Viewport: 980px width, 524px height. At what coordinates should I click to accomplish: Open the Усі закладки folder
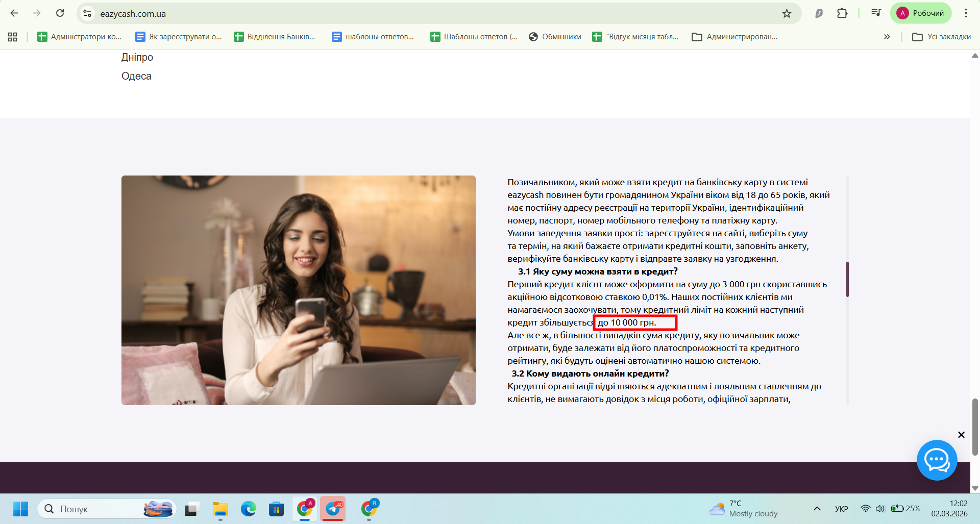pos(942,37)
